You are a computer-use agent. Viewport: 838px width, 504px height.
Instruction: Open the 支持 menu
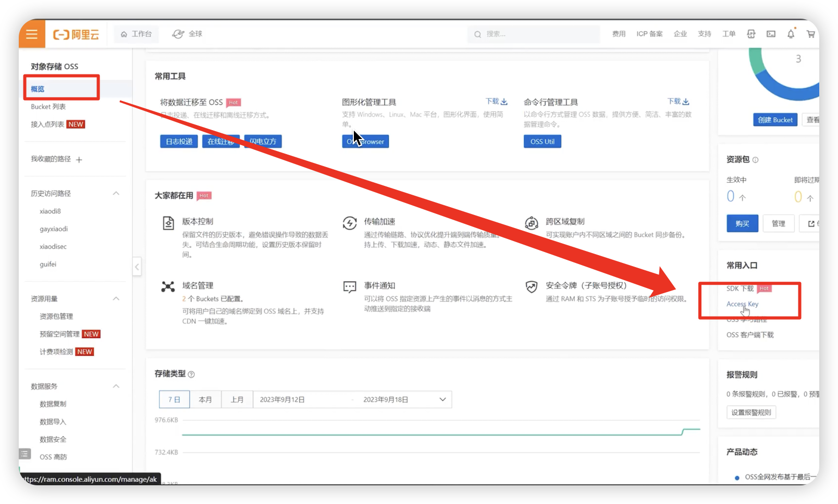(x=705, y=34)
